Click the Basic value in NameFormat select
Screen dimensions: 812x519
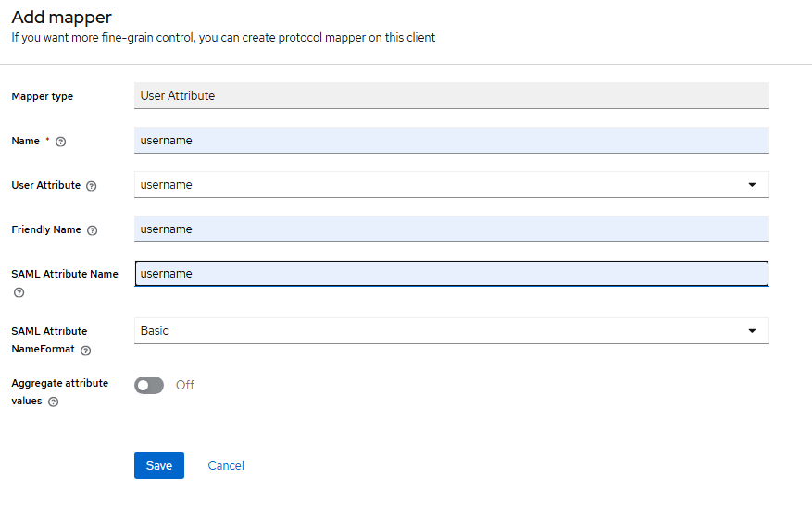coord(155,331)
